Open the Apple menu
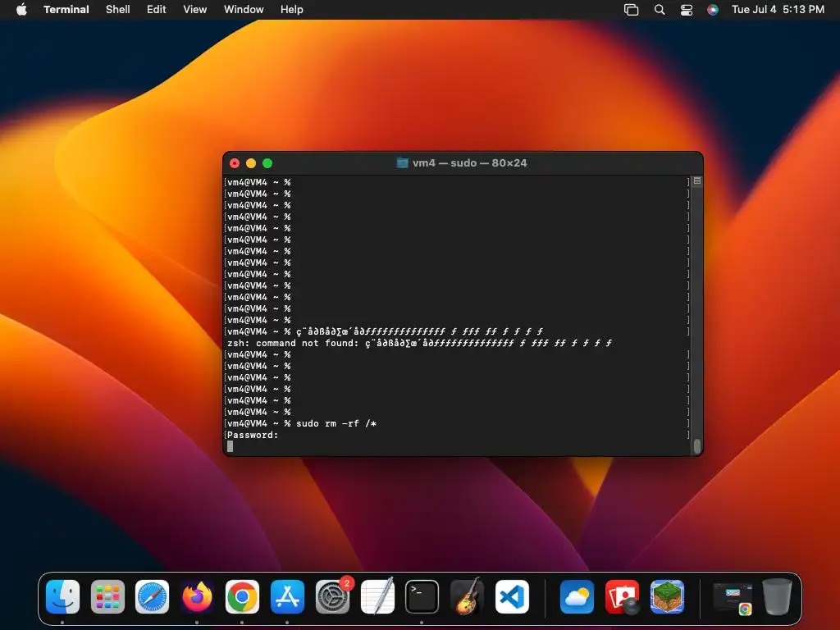This screenshot has width=840, height=630. point(21,9)
